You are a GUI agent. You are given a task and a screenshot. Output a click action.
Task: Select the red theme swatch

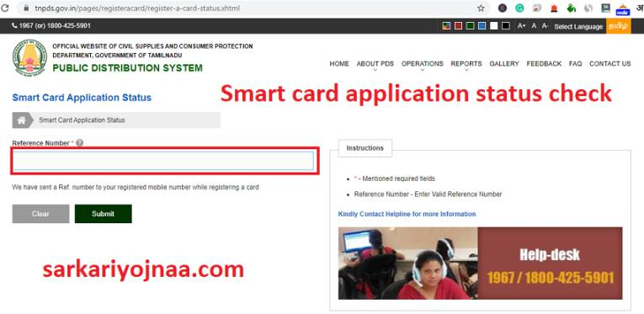coord(458,26)
